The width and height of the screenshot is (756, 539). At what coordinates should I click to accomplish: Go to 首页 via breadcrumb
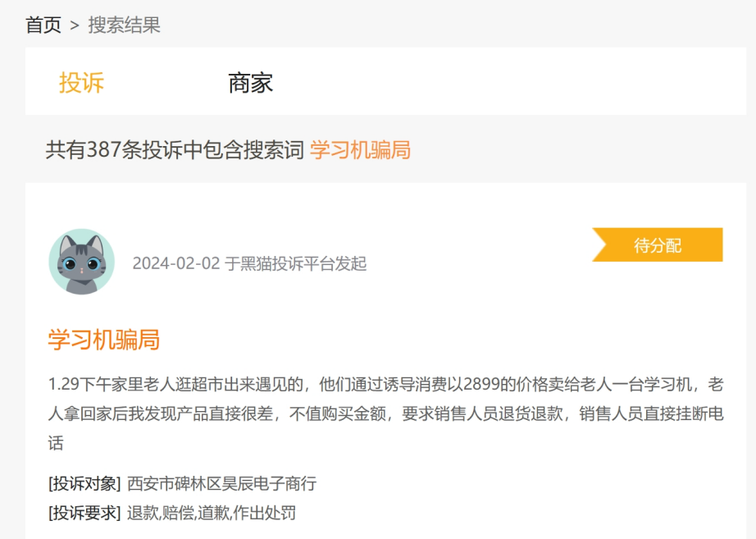click(x=43, y=25)
